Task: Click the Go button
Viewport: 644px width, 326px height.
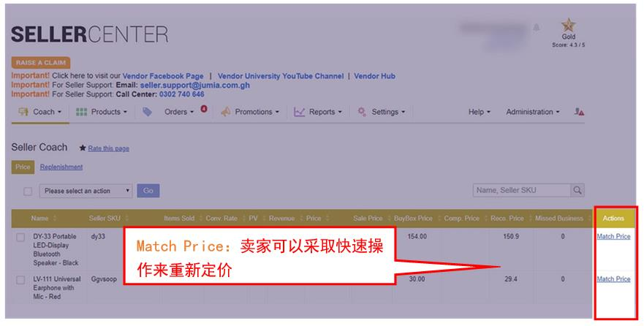Action: click(148, 191)
